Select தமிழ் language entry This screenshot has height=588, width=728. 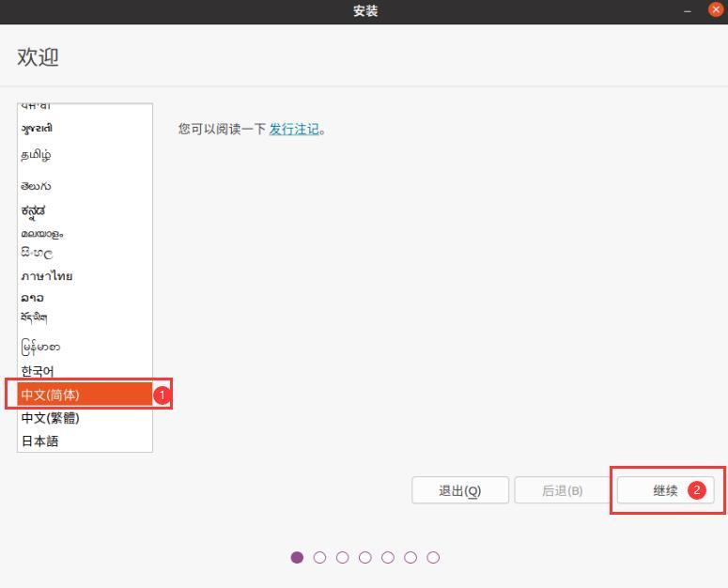click(x=85, y=155)
